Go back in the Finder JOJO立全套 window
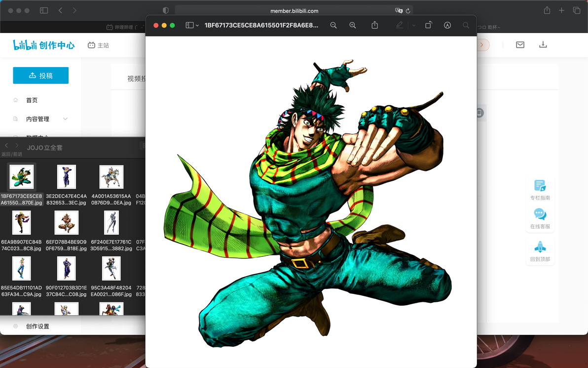The height and width of the screenshot is (368, 588). 6,145
